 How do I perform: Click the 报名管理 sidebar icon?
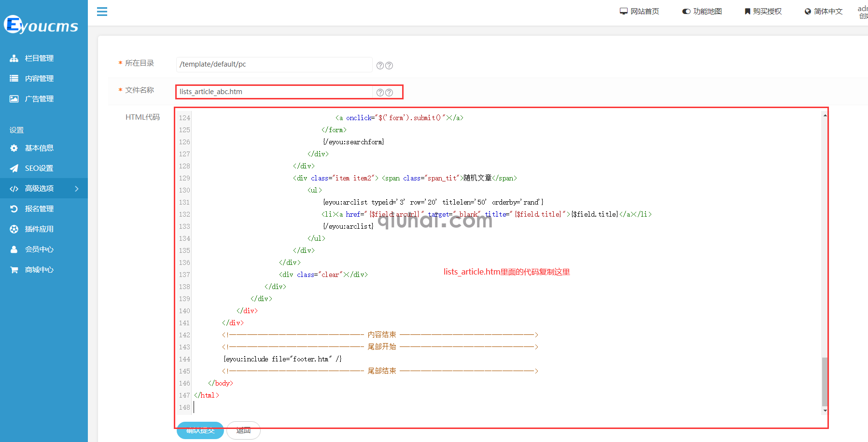coord(14,209)
